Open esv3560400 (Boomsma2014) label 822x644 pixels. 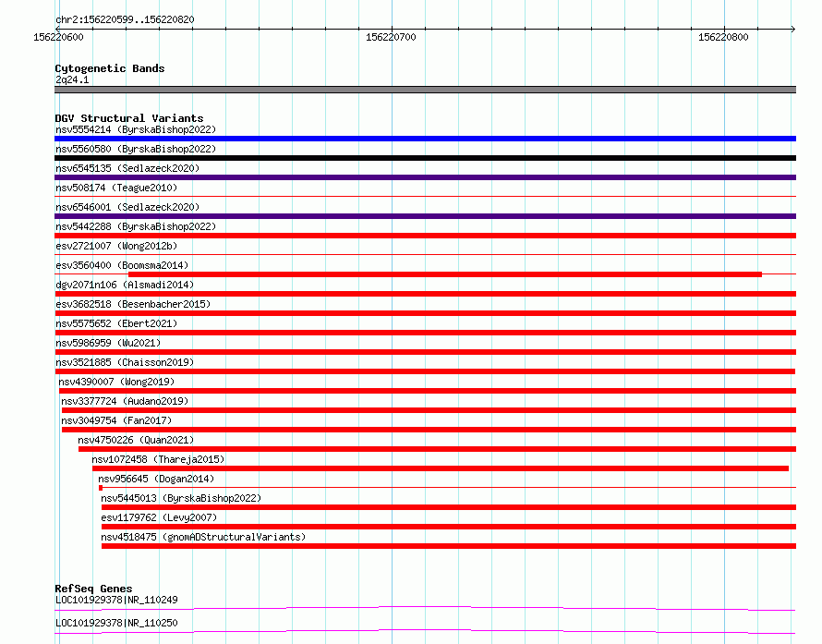click(x=122, y=265)
